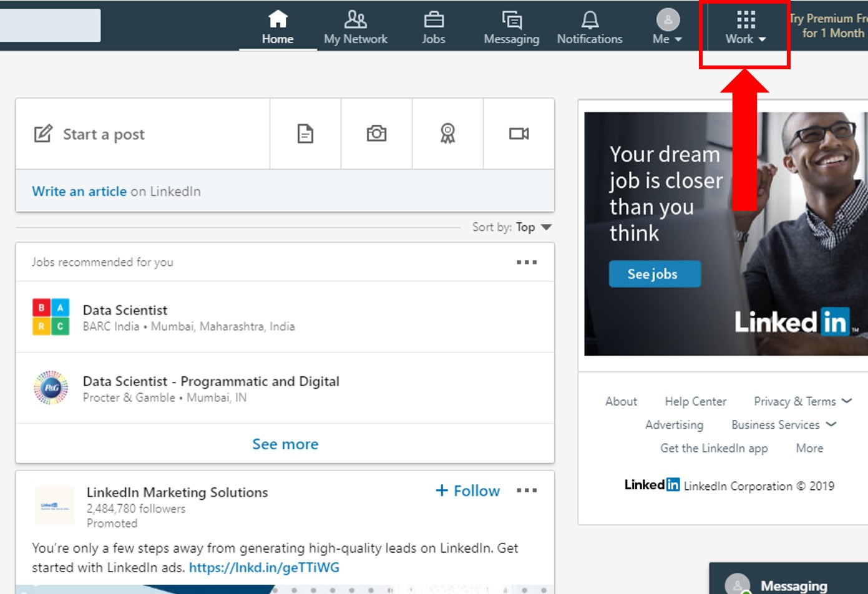The height and width of the screenshot is (594, 868).
Task: Click the camera photo icon
Action: [x=376, y=134]
